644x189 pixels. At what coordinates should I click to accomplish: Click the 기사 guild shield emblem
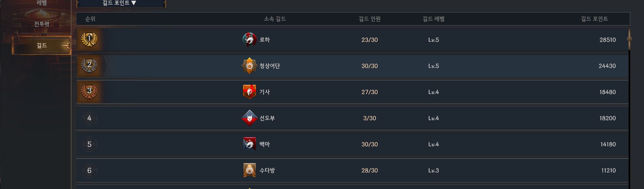tap(249, 92)
